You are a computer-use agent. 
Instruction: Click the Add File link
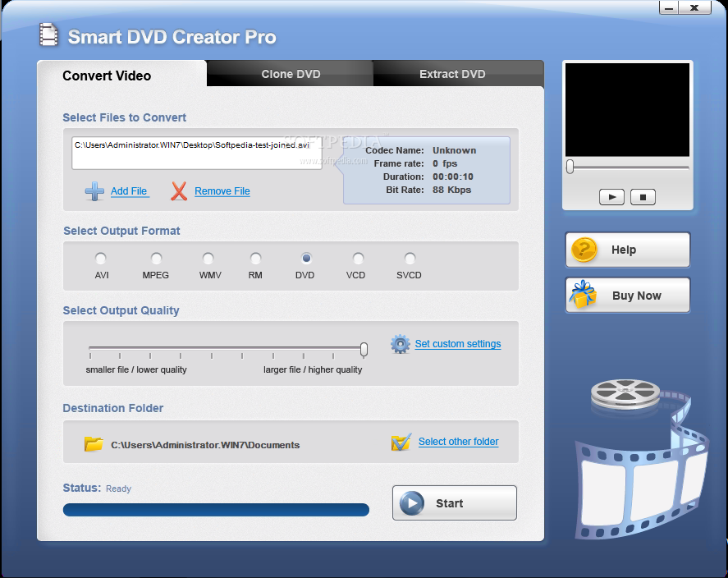tap(129, 191)
